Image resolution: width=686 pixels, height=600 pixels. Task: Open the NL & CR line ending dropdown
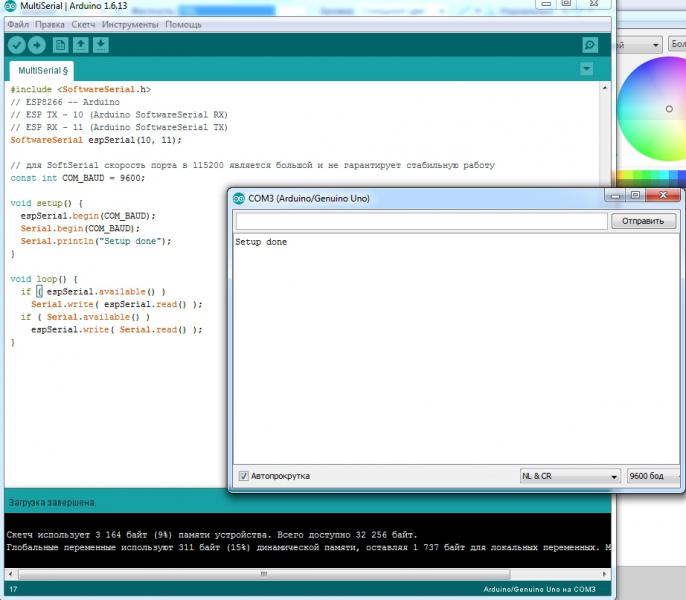click(x=570, y=476)
